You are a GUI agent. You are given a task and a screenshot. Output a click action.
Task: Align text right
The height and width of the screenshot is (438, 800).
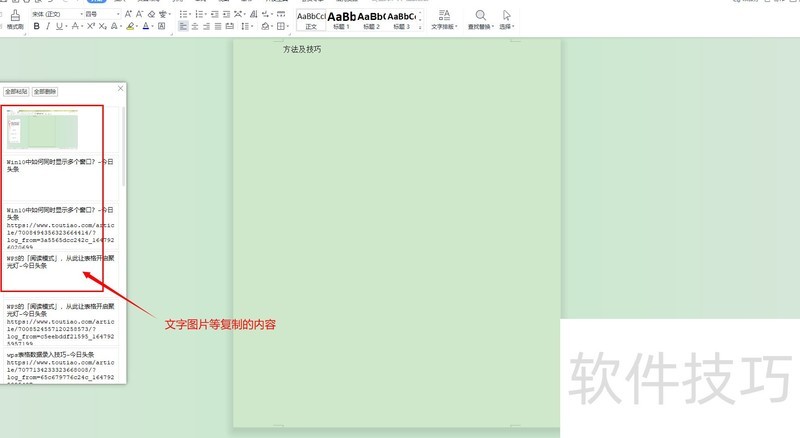coord(206,26)
